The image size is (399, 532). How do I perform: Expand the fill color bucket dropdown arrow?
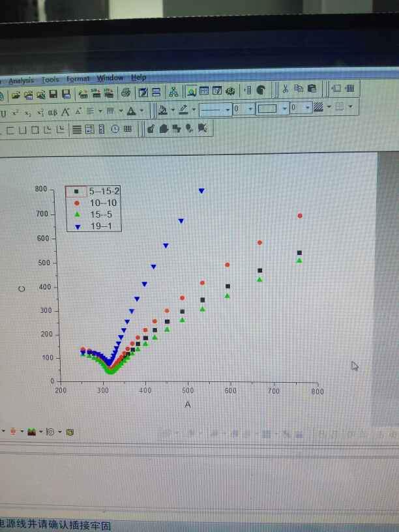tap(173, 110)
